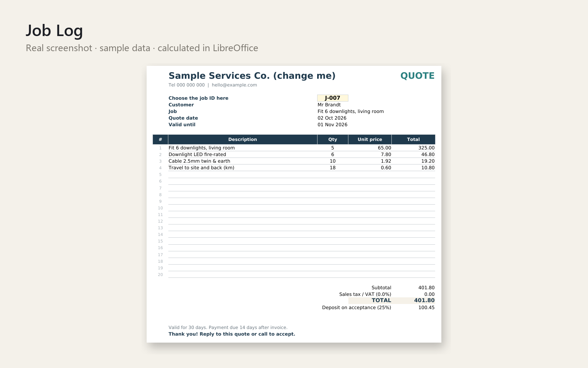Click 'Choose the job ID here' label
The image size is (588, 368).
point(198,98)
